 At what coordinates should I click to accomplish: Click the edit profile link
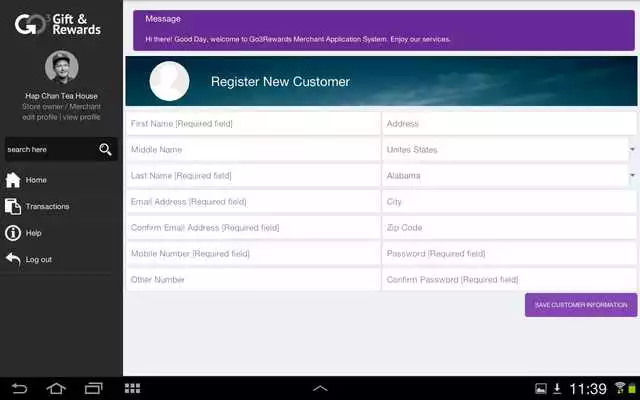(x=39, y=117)
